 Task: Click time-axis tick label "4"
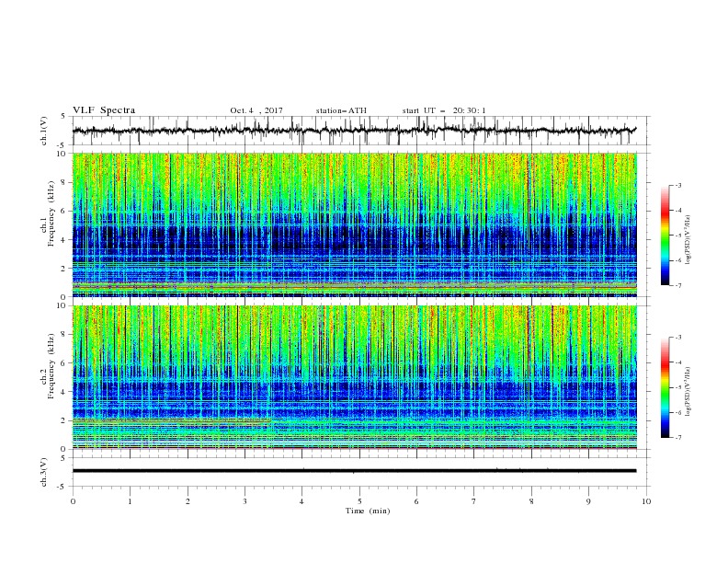coord(302,501)
